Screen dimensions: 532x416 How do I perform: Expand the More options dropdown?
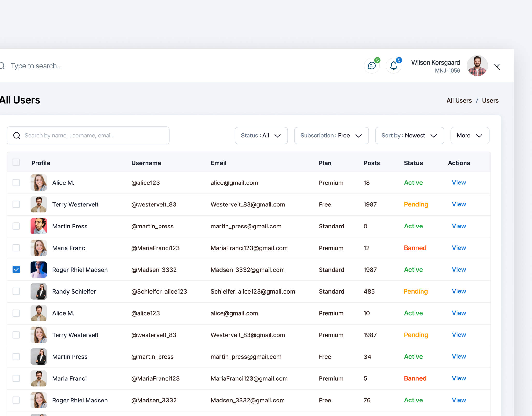pyautogui.click(x=470, y=136)
